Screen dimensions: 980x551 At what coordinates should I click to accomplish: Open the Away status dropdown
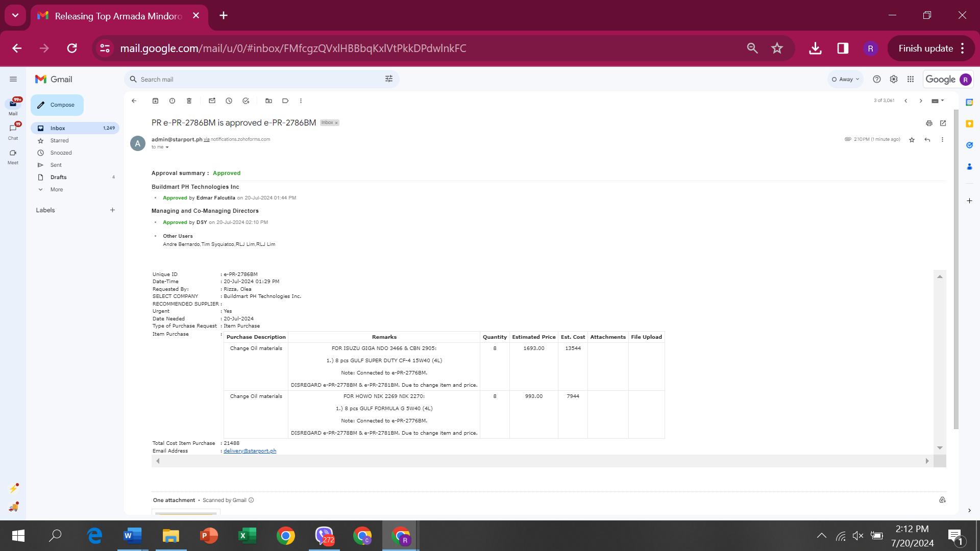[x=845, y=79]
